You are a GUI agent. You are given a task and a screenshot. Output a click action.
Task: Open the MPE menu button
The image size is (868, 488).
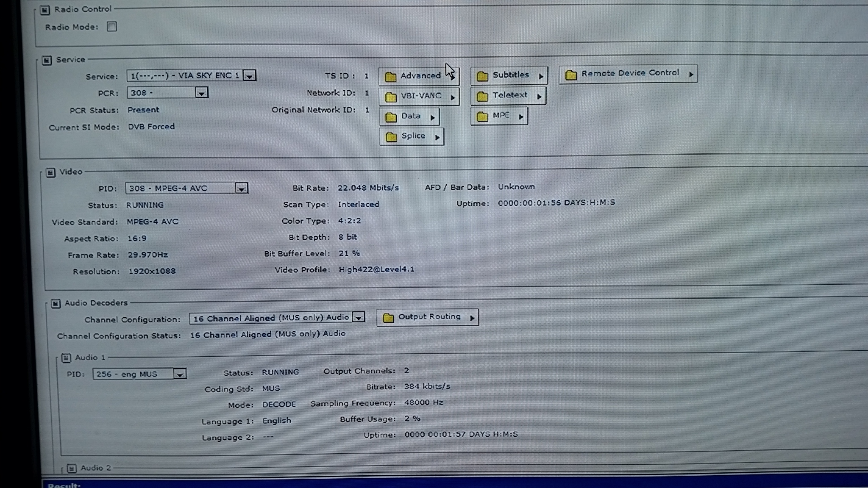click(x=499, y=116)
